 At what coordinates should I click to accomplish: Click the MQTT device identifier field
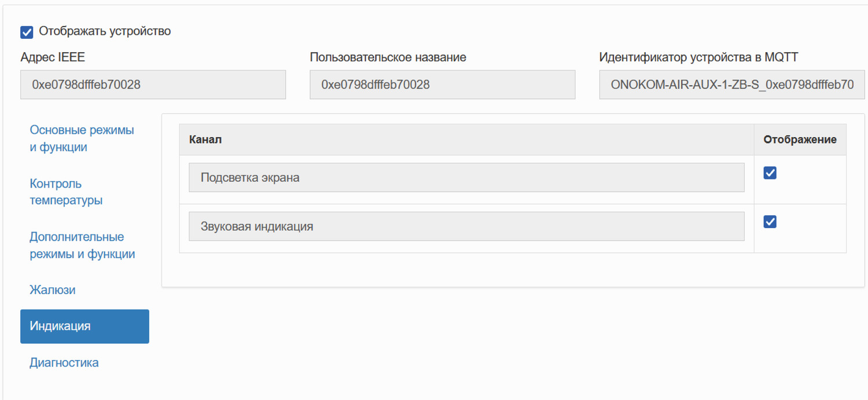(x=731, y=85)
